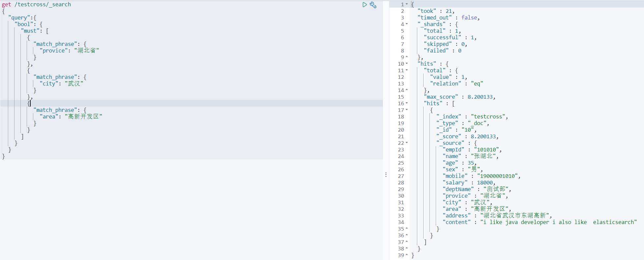Screen dimensions: 644x260
Task: Click the "salary" : 18000 line
Action: [469, 182]
